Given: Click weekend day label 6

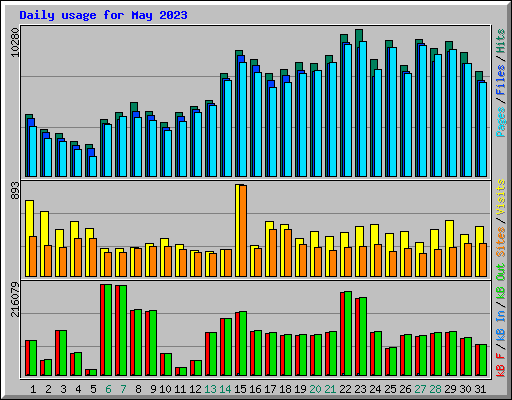Looking at the screenshot, I should [108, 389].
